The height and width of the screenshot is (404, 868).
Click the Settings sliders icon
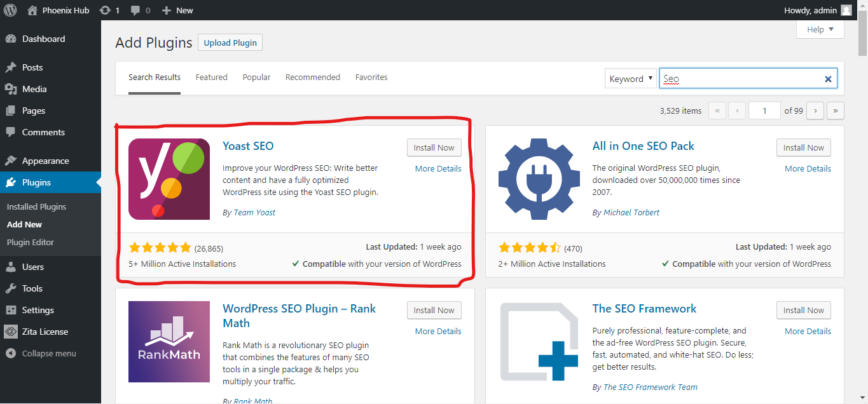11,310
